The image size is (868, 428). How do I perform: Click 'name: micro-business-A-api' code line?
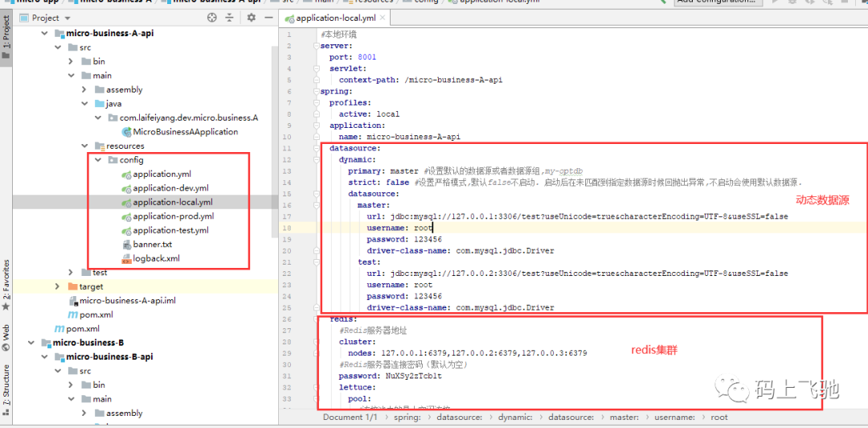coord(399,137)
